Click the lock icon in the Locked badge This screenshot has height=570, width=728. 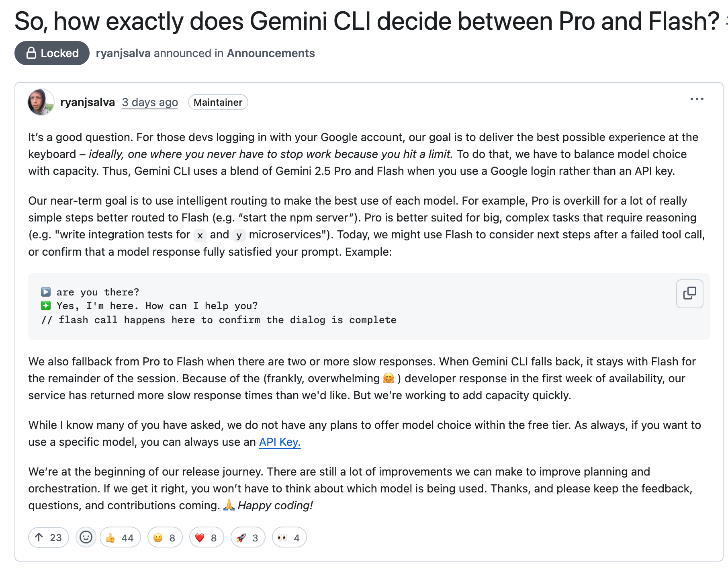pos(31,53)
